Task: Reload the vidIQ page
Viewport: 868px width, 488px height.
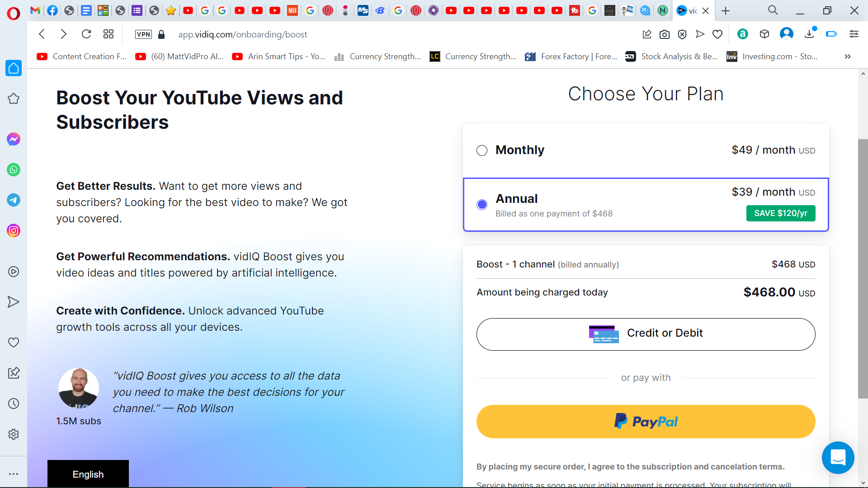Action: point(86,34)
